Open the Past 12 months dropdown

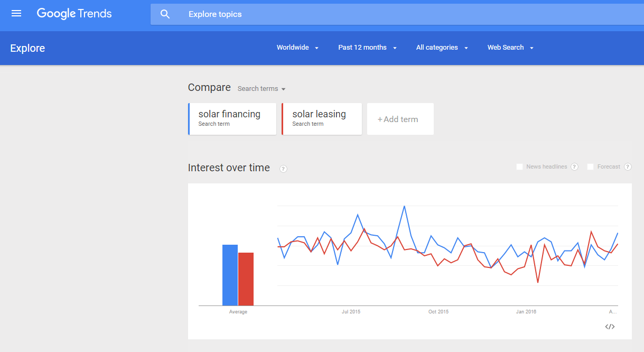[367, 47]
